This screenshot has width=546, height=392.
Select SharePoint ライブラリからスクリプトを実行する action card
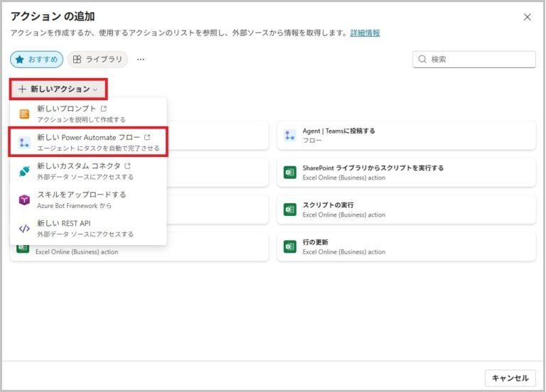pos(406,173)
